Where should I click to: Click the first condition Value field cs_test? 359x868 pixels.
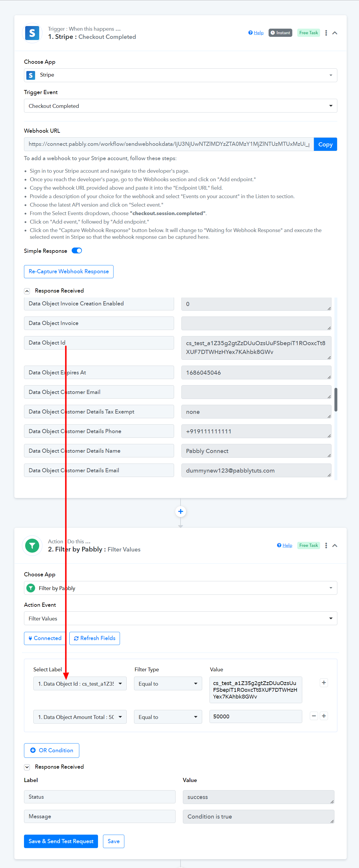[x=255, y=690]
